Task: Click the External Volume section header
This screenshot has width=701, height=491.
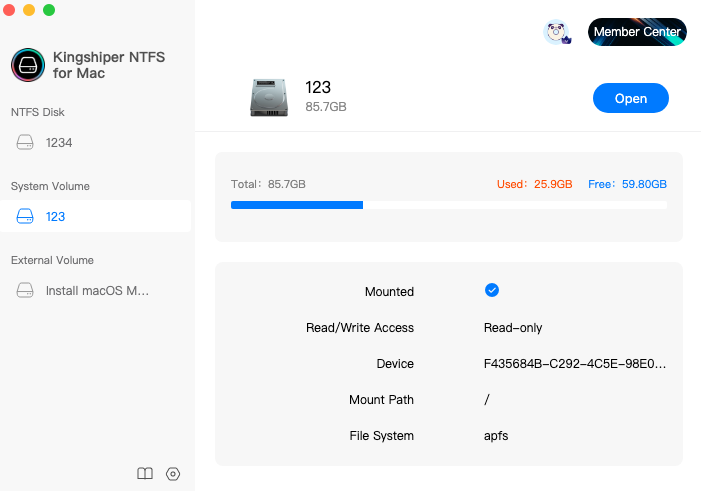Action: [x=52, y=260]
